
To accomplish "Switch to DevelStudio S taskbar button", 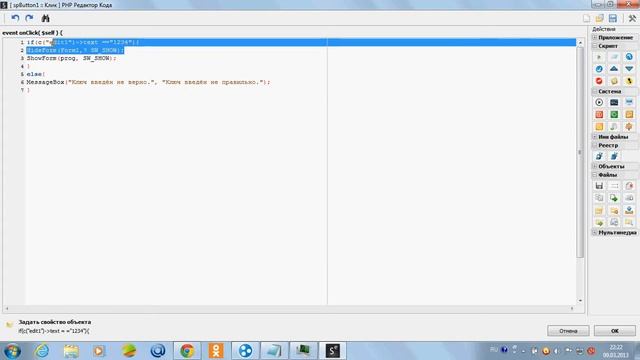I will click(x=333, y=351).
